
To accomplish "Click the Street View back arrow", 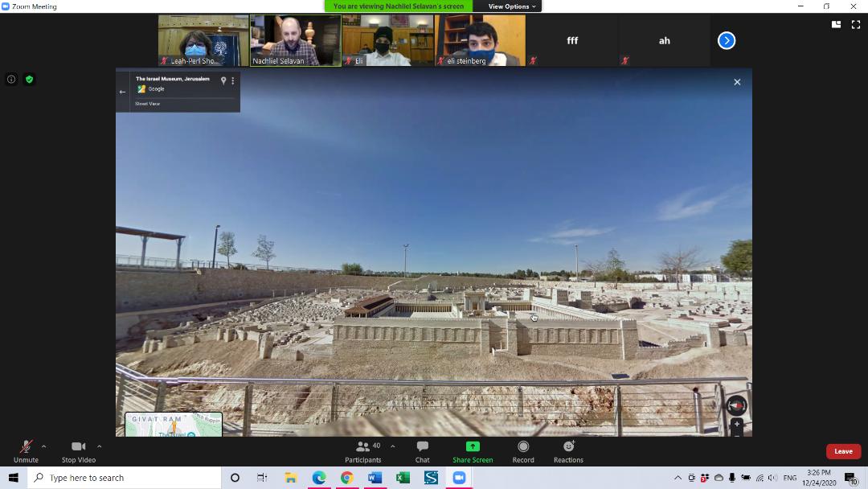I will 123,92.
